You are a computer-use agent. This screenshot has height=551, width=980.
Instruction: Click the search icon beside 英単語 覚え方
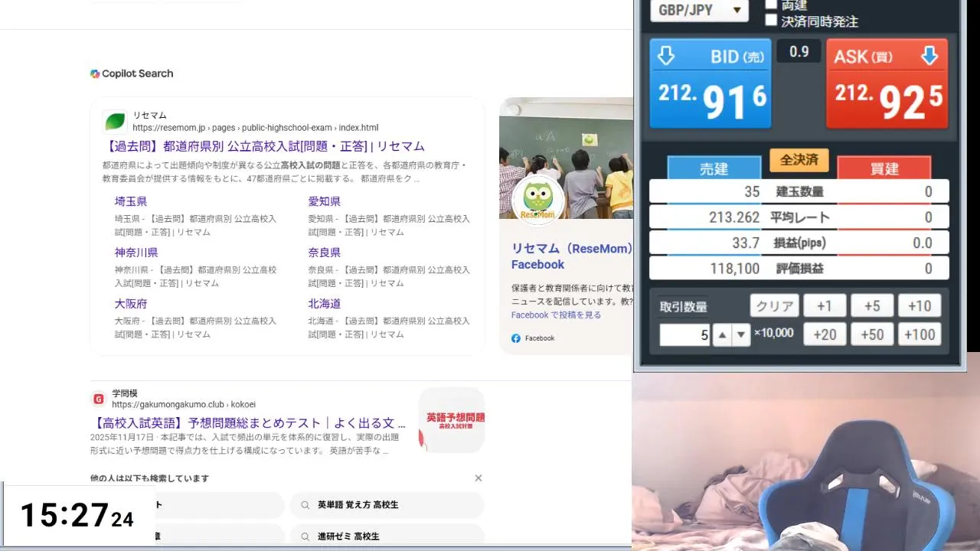coord(305,505)
